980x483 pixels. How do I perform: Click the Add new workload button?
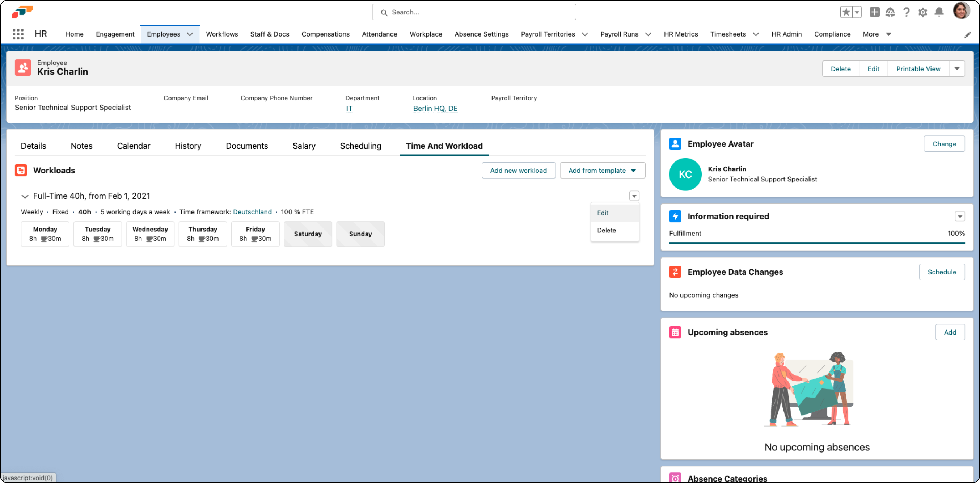pyautogui.click(x=518, y=171)
